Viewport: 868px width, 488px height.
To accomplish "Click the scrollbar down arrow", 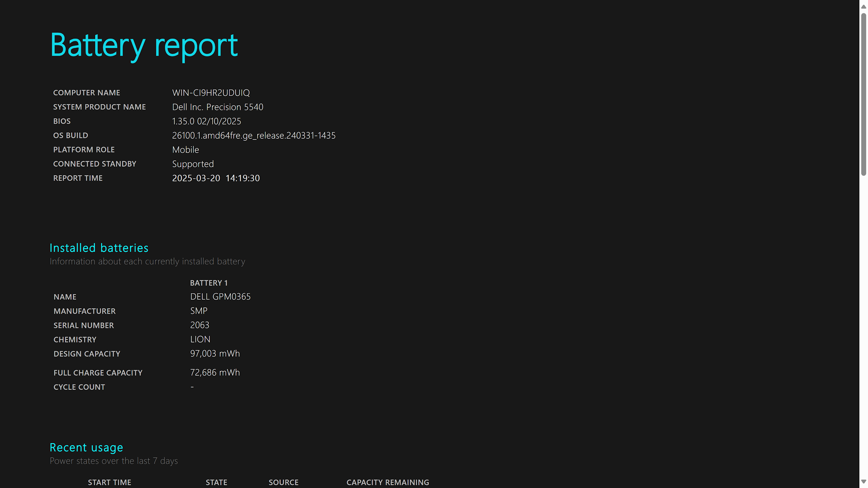I will pos(863,481).
